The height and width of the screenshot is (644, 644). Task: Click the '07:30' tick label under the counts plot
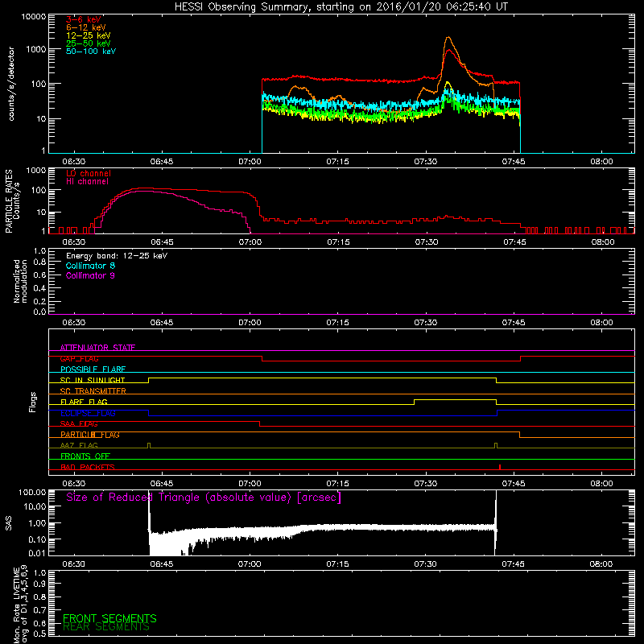coord(426,162)
